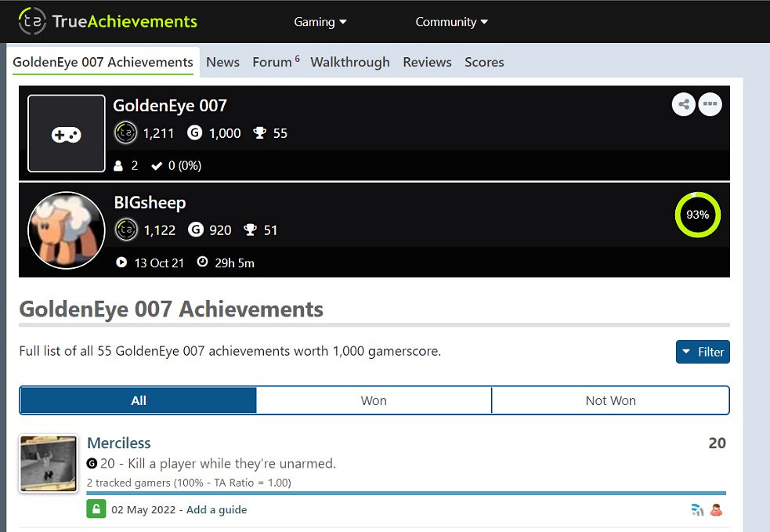Click the game controller boxart placeholder
Image resolution: width=770 pixels, height=532 pixels.
(x=67, y=134)
